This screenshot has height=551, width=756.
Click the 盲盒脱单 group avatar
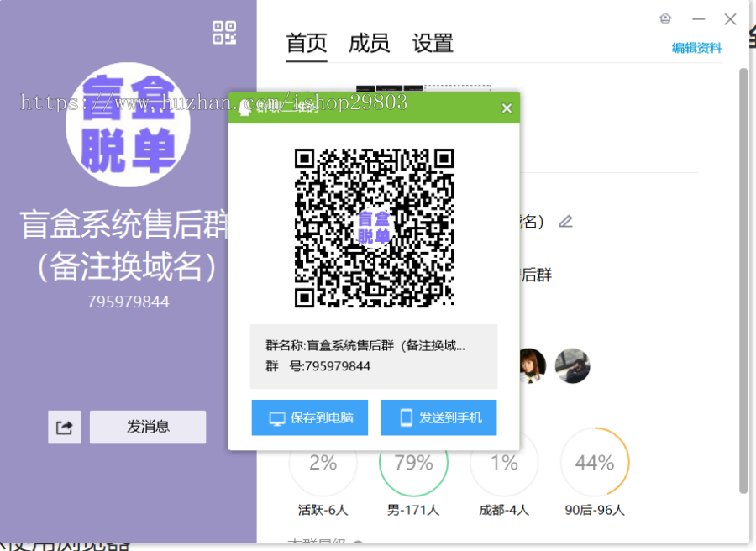click(128, 124)
